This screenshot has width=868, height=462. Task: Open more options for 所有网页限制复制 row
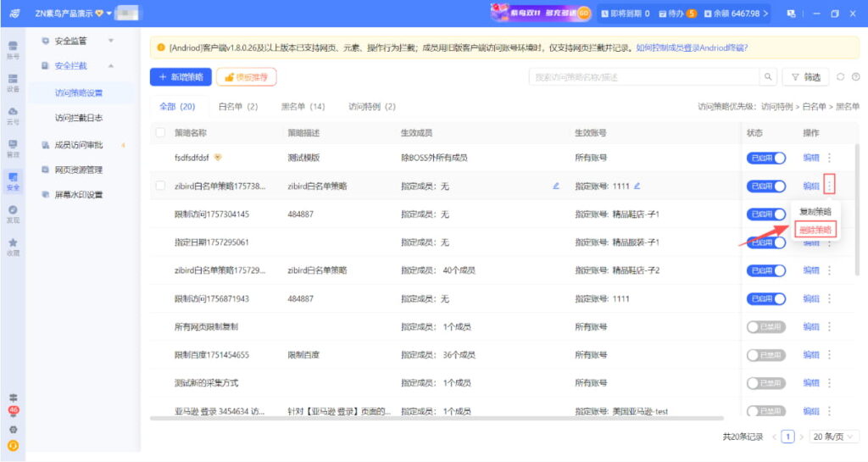coord(829,326)
